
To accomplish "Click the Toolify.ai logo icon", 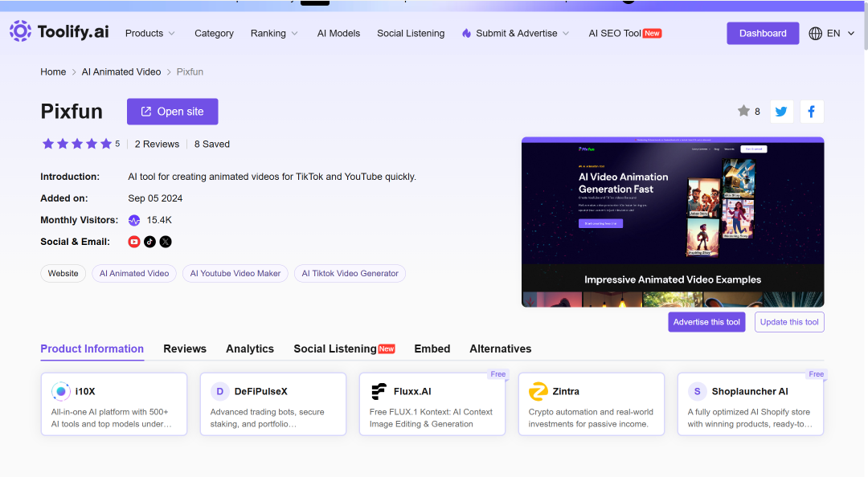I will point(20,31).
